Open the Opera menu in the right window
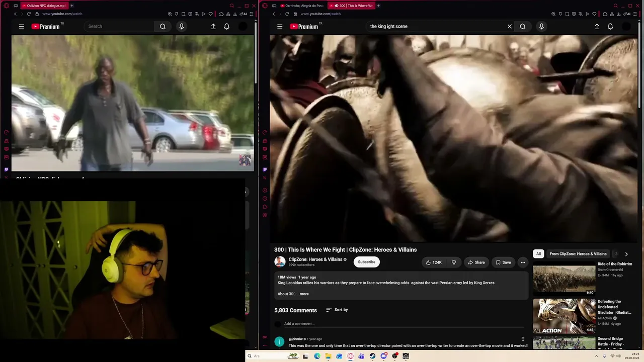 (265, 6)
